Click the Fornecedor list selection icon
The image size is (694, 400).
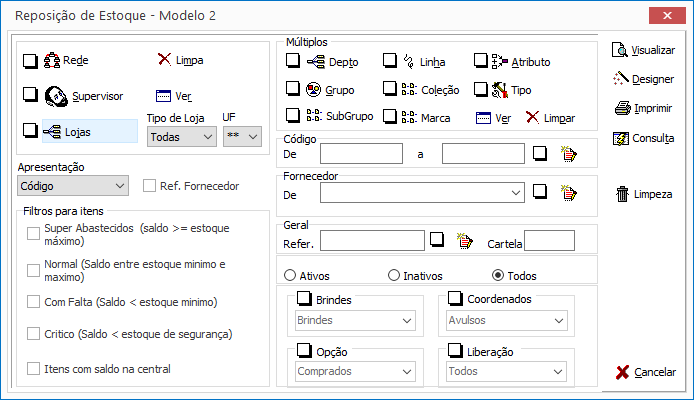pyautogui.click(x=569, y=193)
